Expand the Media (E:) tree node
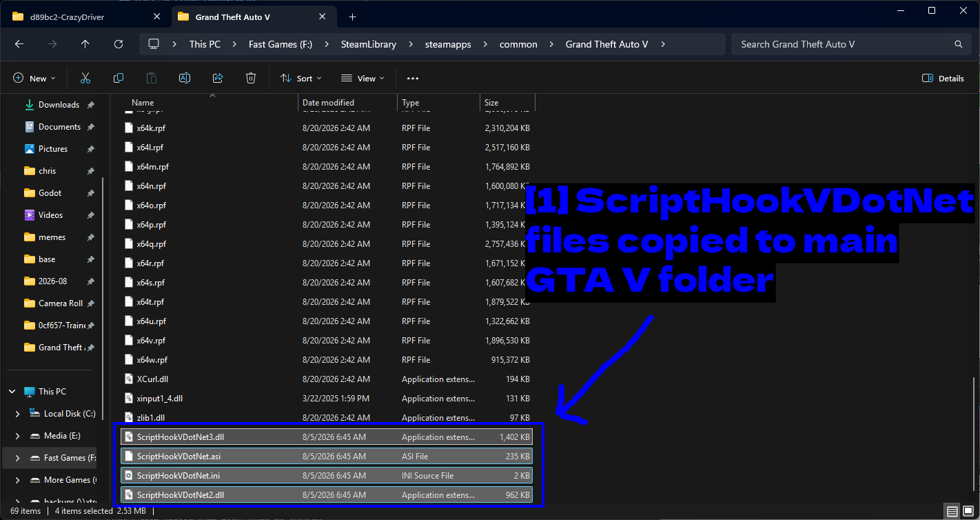The height and width of the screenshot is (520, 980). coord(17,436)
